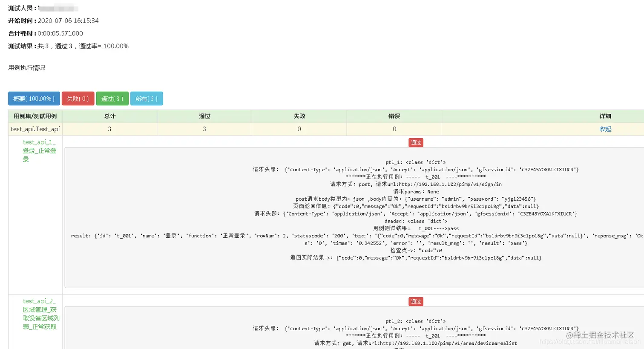Show all cases with 所有{ 3 } button

147,98
